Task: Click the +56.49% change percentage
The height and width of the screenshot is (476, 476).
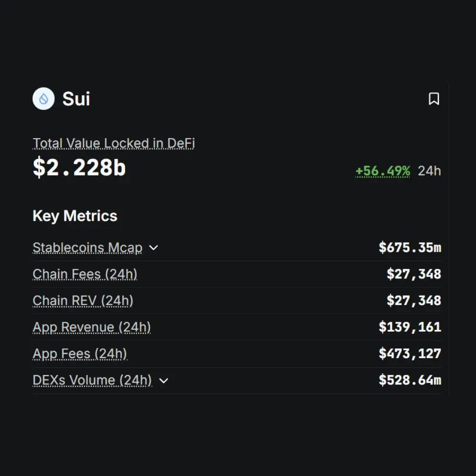Action: click(383, 171)
